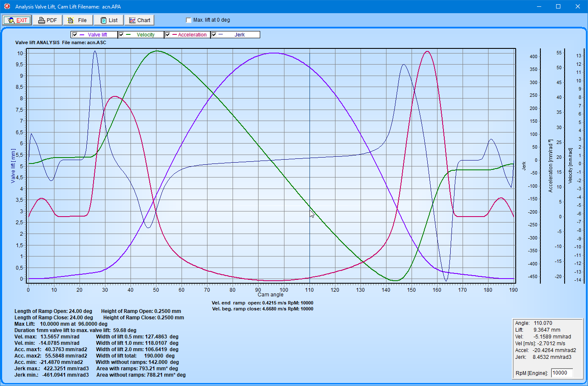Click the app icon in title bar

[7, 6]
